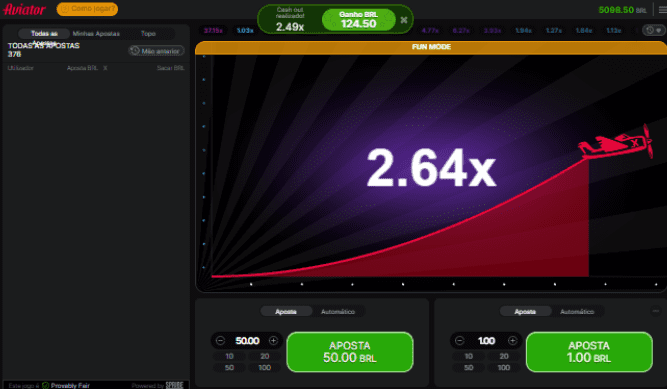This screenshot has width=667, height=389.
Task: Close the cash out notification
Action: [404, 20]
